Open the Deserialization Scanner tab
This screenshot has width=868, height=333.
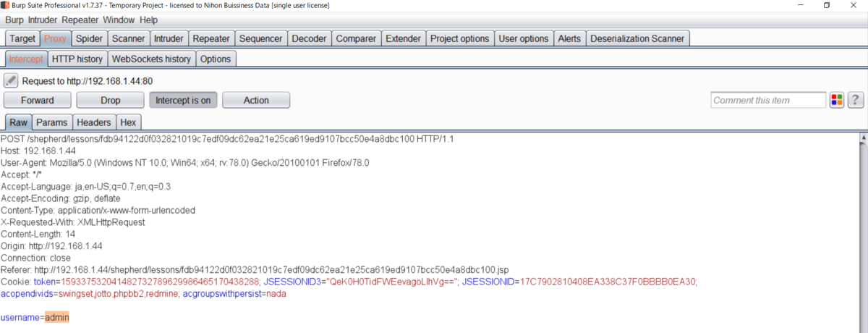[x=638, y=38]
